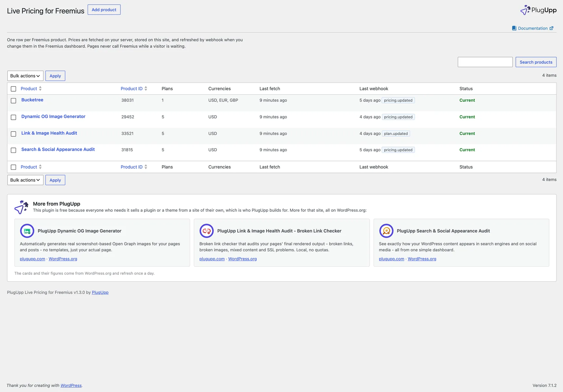The height and width of the screenshot is (392, 563).
Task: Open the Documentation link
Action: pos(533,28)
